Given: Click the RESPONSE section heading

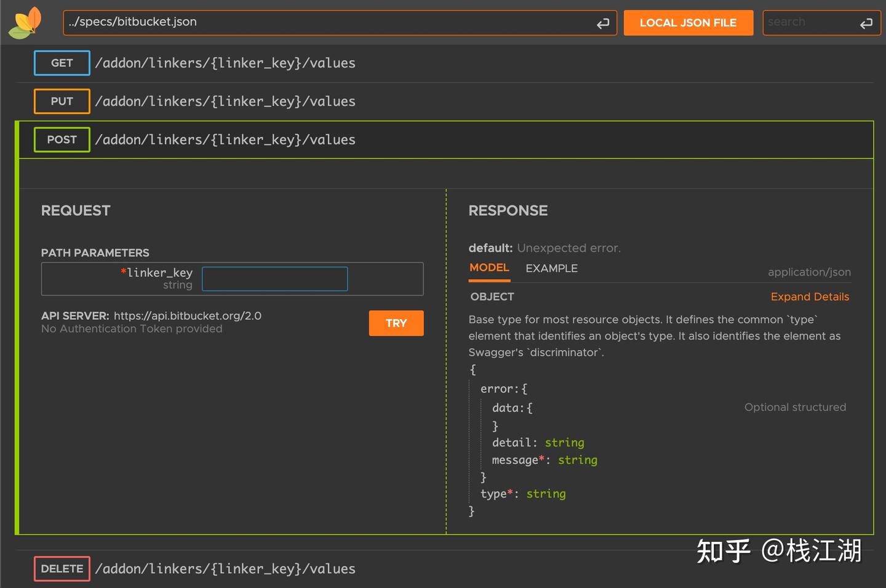Looking at the screenshot, I should tap(508, 211).
